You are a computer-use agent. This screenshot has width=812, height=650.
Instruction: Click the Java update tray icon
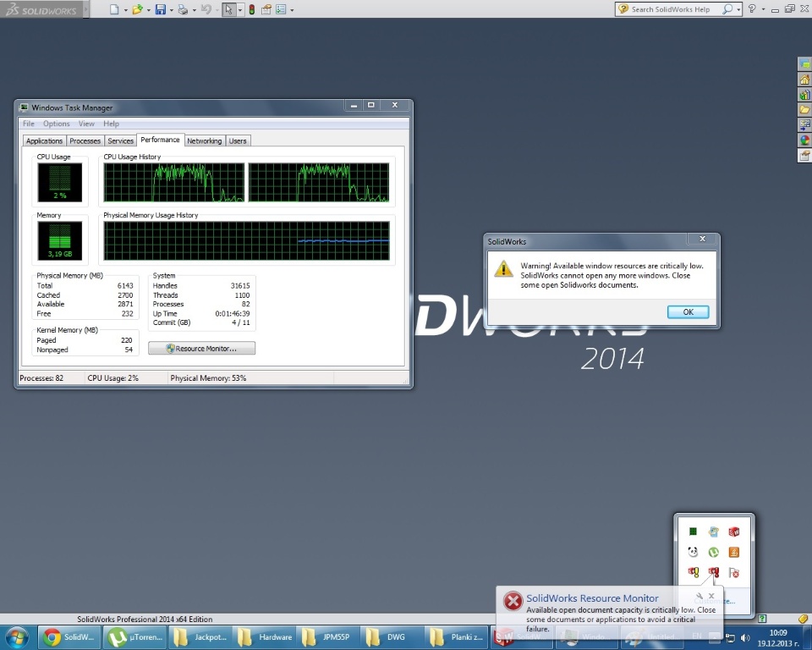point(734,552)
